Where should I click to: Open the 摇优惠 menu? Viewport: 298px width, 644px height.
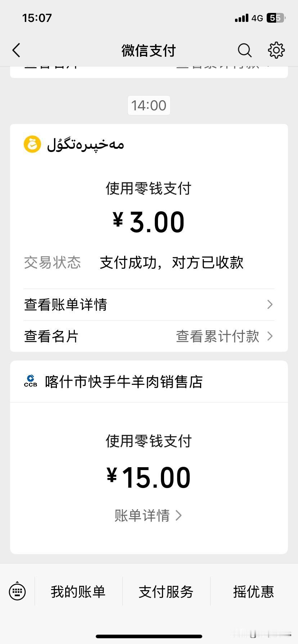253,592
